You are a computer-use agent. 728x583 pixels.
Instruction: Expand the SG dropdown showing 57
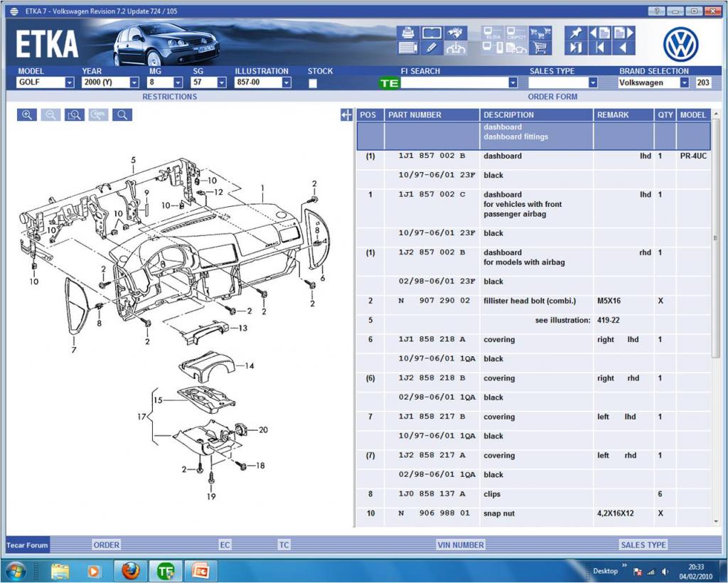pyautogui.click(x=222, y=82)
